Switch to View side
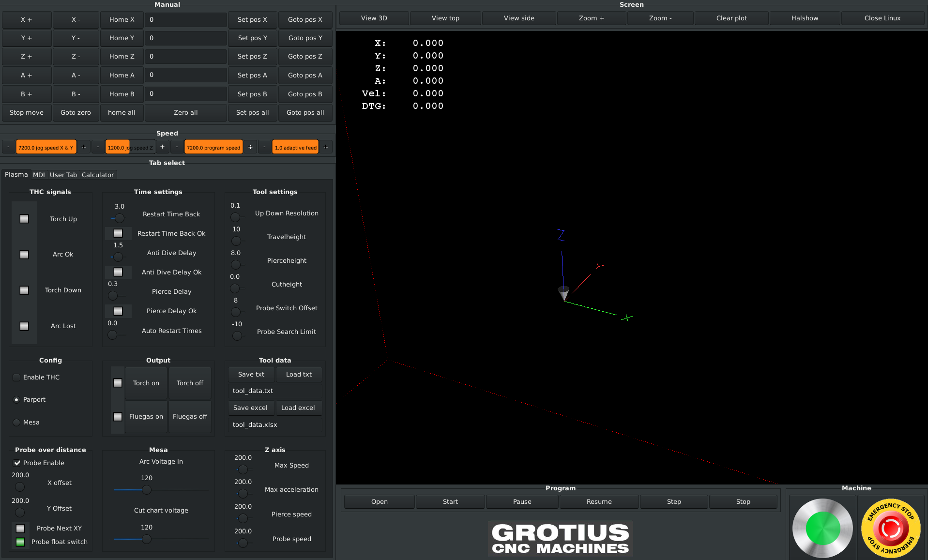 point(519,18)
